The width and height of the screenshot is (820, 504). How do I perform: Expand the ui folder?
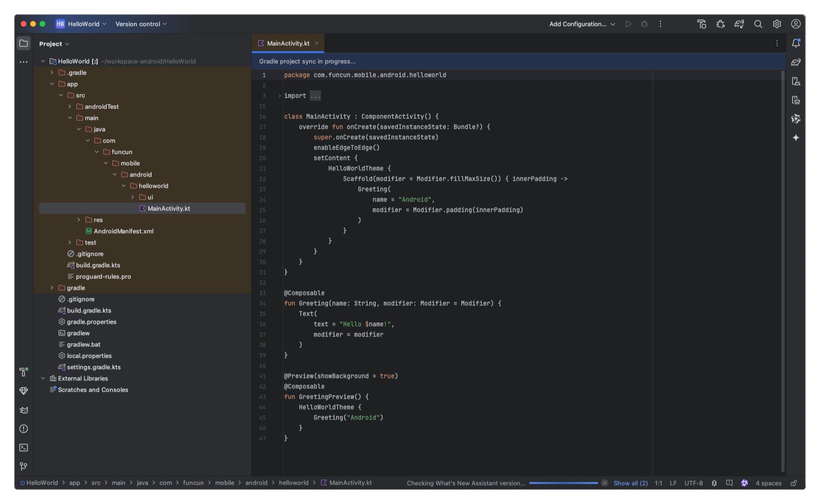[x=133, y=197]
